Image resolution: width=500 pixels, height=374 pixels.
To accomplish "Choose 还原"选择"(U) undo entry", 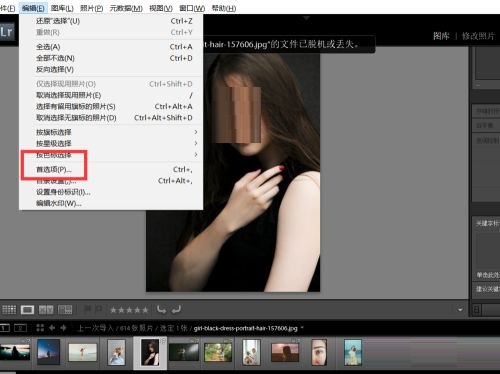I will click(x=111, y=21).
